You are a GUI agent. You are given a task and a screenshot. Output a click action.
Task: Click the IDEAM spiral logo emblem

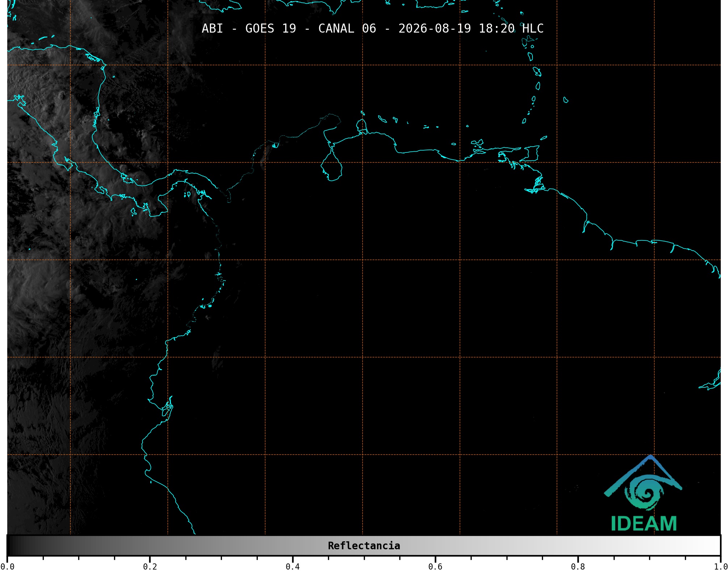[x=643, y=483]
